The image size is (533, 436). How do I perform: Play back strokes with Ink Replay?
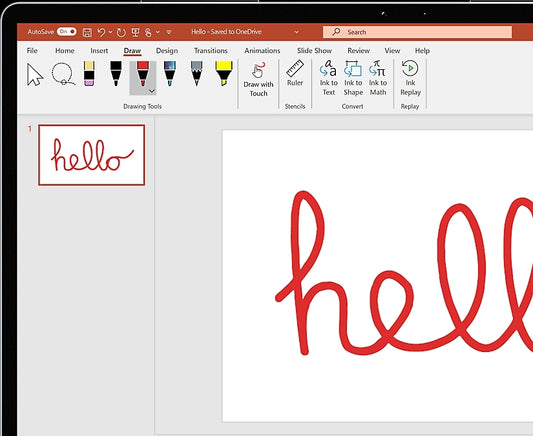pos(410,78)
